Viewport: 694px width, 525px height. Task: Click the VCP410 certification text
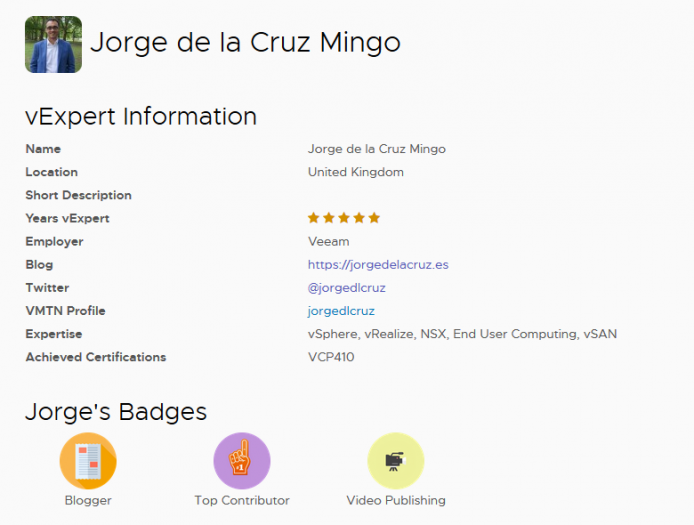pyautogui.click(x=331, y=357)
